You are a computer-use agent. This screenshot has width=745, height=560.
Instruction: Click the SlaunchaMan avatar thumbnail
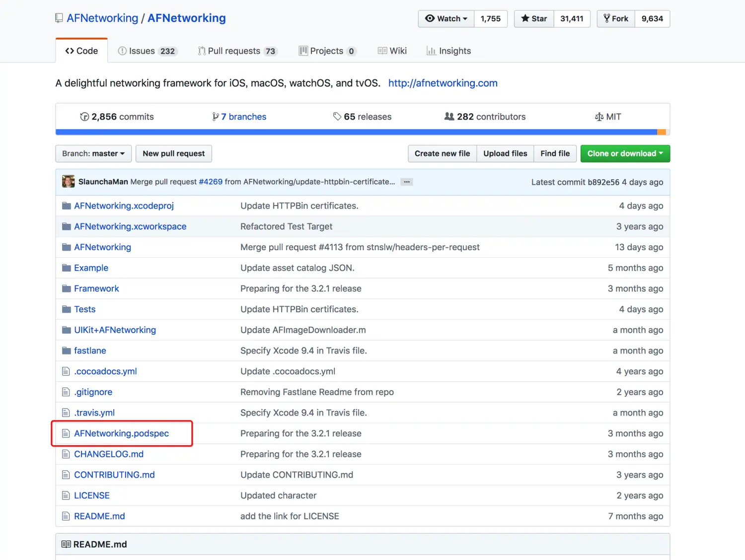tap(69, 181)
